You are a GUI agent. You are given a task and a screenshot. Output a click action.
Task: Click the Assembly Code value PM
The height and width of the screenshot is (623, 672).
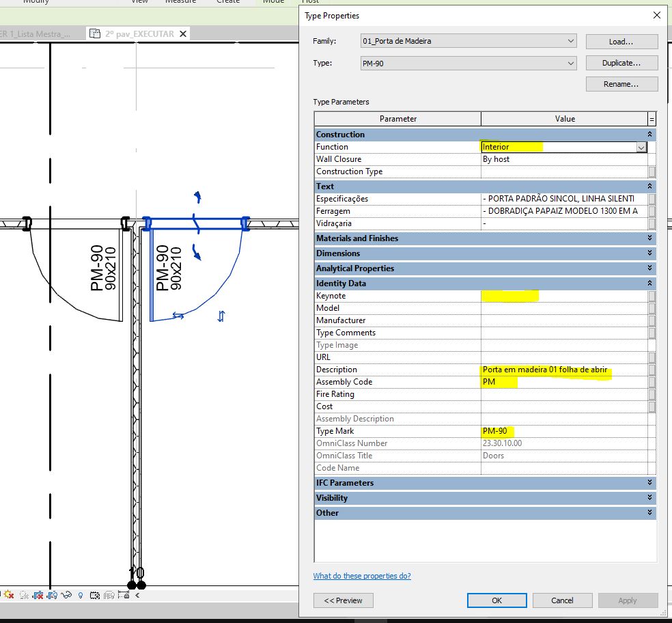[x=489, y=382]
